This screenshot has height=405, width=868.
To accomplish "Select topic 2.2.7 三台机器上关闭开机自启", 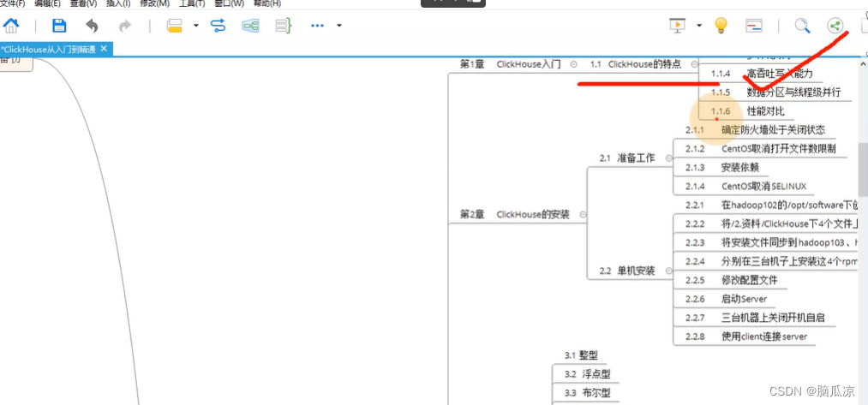I will click(755, 319).
